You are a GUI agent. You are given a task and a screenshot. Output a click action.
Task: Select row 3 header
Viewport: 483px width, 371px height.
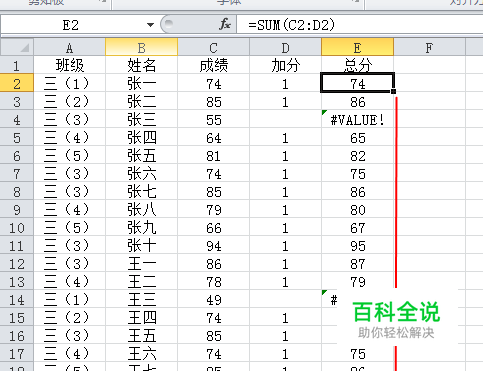[x=17, y=101]
